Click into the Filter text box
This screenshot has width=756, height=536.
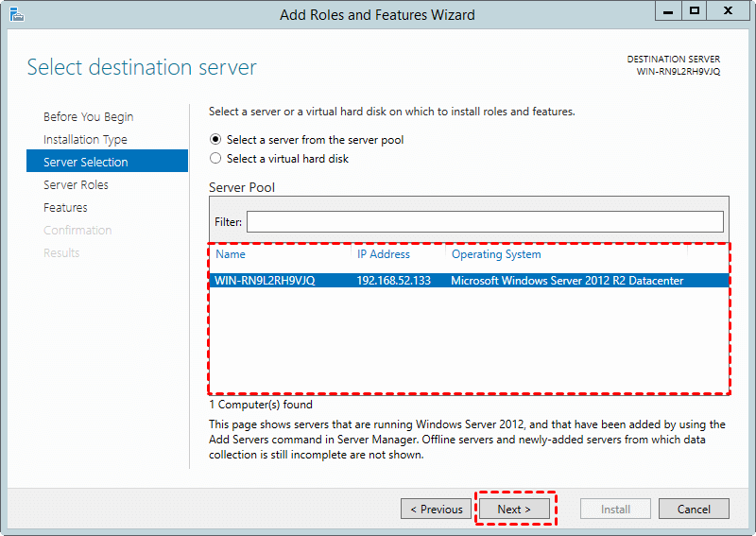coord(485,222)
